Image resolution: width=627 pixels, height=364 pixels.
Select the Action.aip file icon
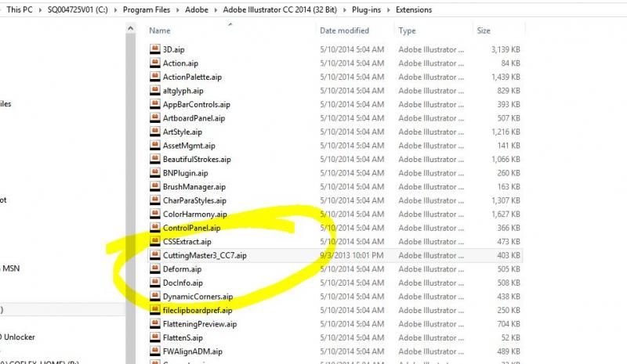[154, 63]
